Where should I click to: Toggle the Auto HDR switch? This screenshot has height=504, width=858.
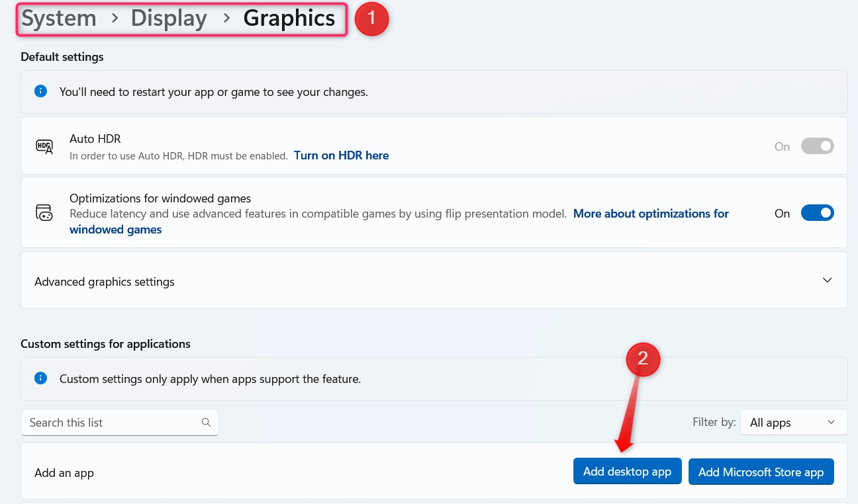coord(817,146)
